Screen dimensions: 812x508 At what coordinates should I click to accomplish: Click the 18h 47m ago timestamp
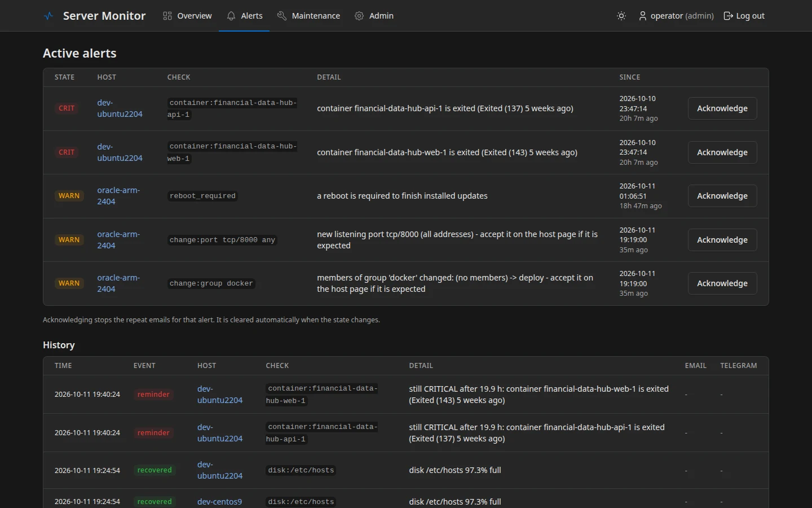[641, 206]
